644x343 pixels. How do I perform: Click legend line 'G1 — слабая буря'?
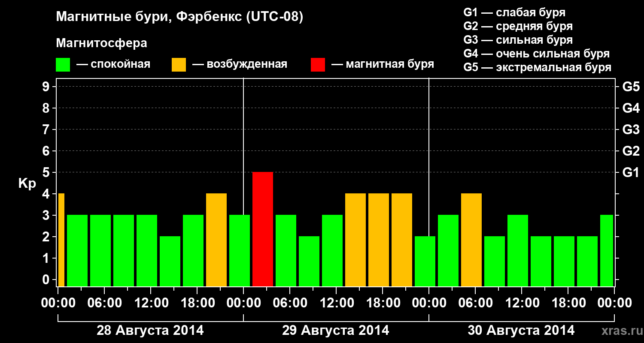(x=514, y=12)
